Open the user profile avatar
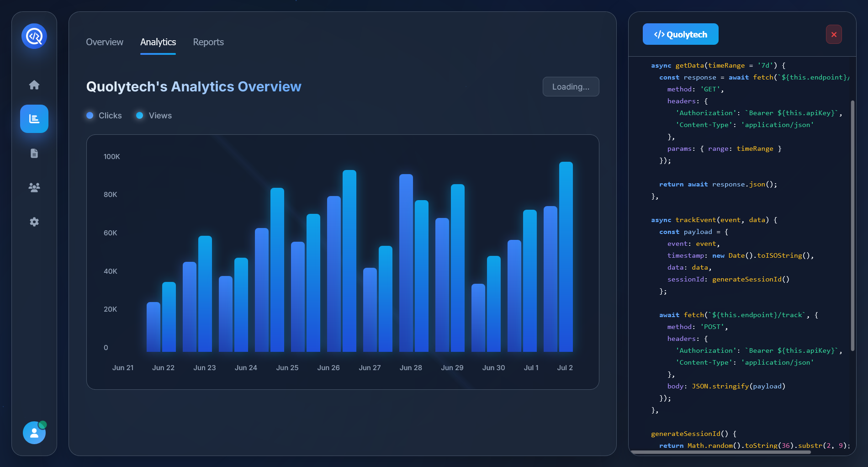The height and width of the screenshot is (467, 868). point(34,433)
